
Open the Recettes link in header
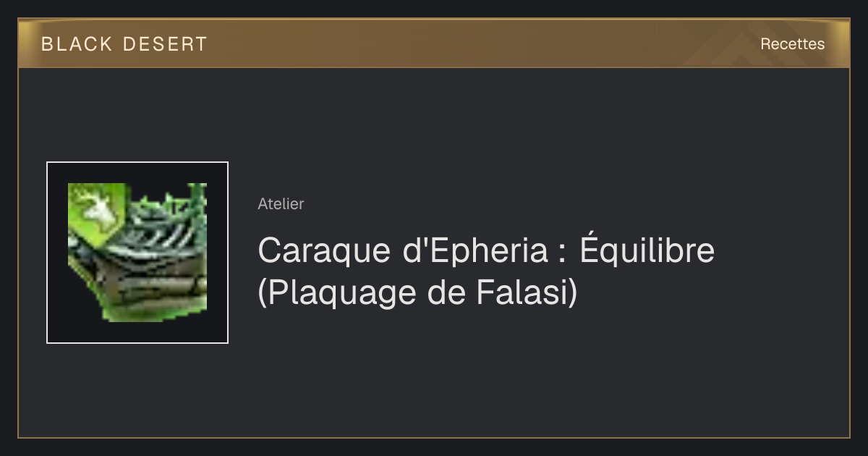pos(792,44)
